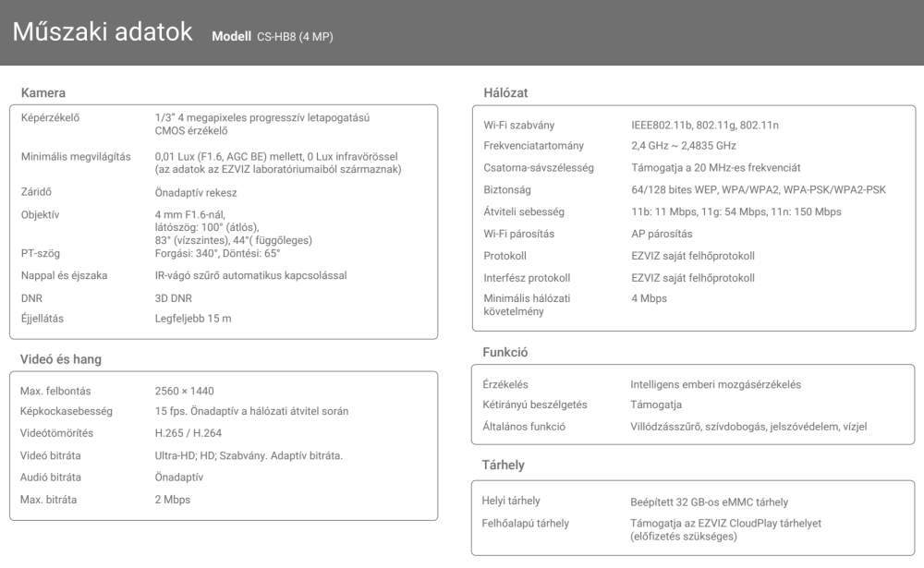Screen dimensions: 924x568
Task: Click the Hálózat section title
Action: [x=505, y=92]
